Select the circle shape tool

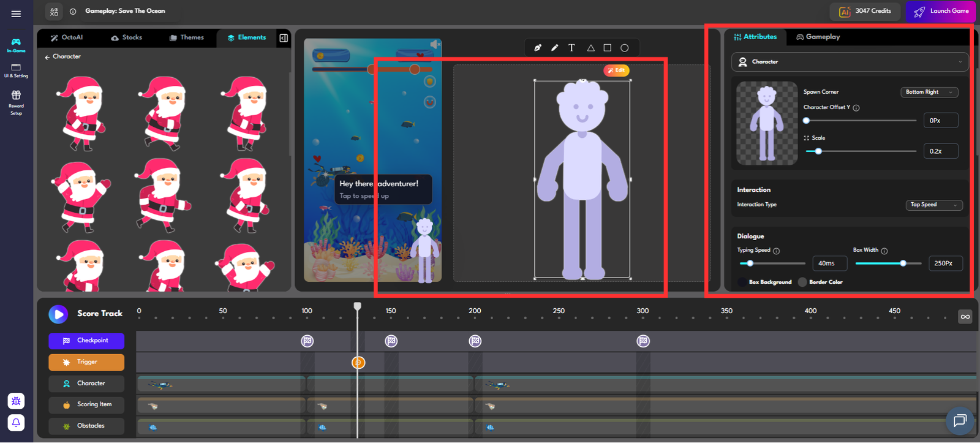[x=624, y=48]
